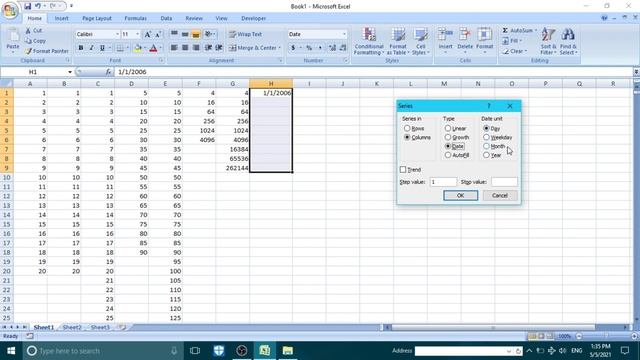This screenshot has height=360, width=640.
Task: Click the Stop value input field
Action: click(504, 182)
